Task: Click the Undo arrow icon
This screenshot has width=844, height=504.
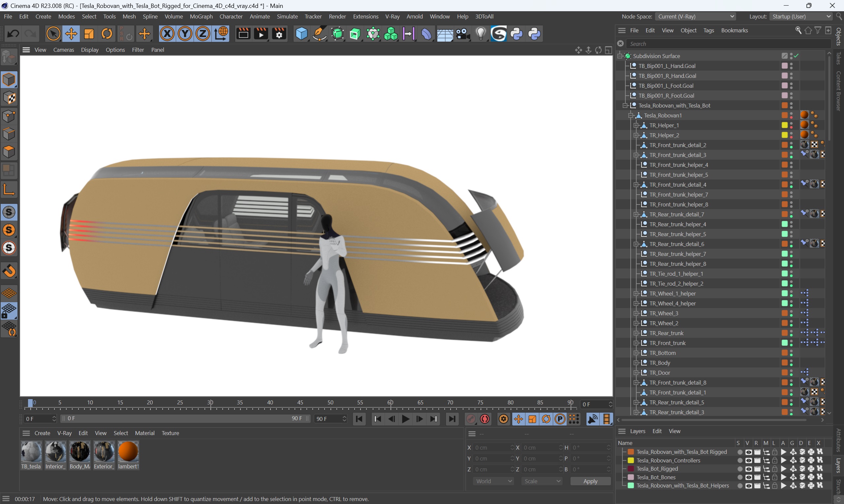Action: click(x=13, y=34)
